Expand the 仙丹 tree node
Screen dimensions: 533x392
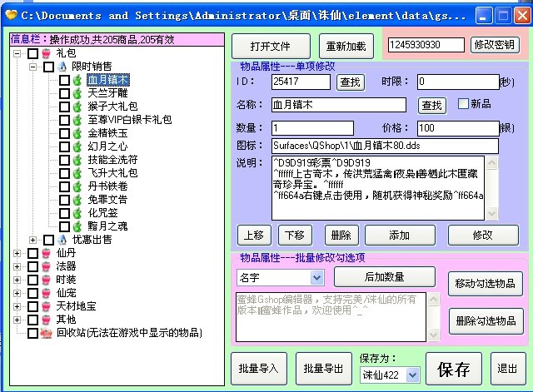coord(17,253)
